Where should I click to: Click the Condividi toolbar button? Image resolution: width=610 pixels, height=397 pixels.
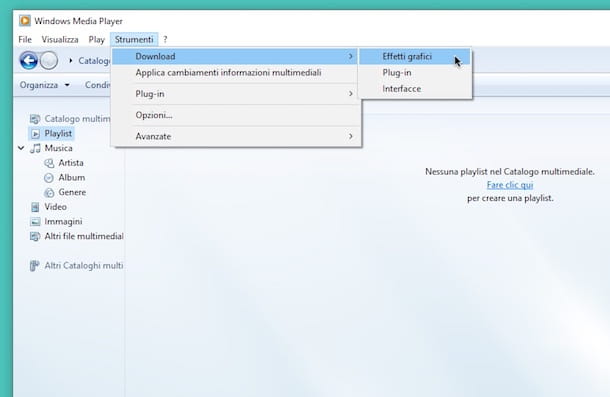97,85
